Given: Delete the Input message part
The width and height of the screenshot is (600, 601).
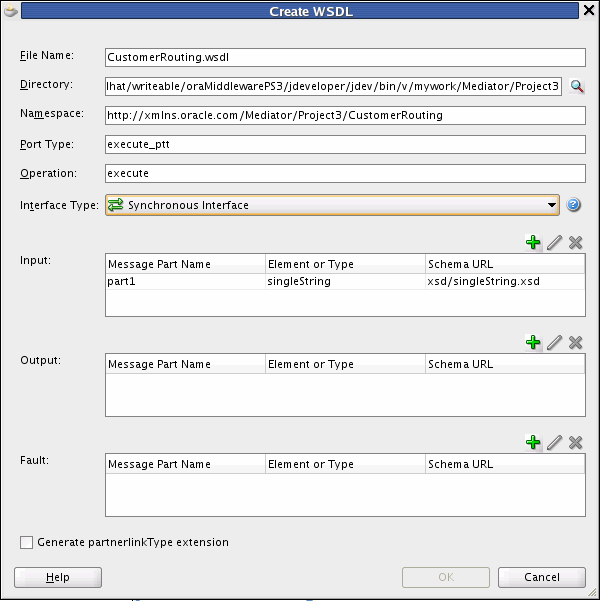Looking at the screenshot, I should pos(575,242).
